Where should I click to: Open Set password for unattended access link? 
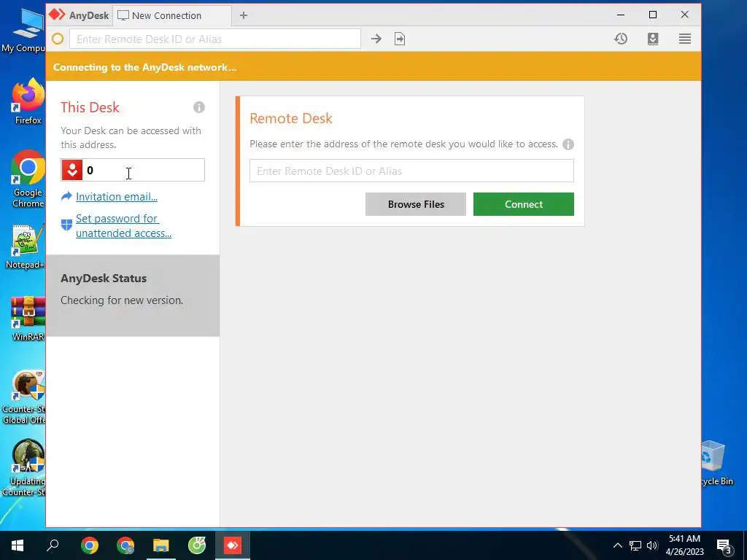click(123, 226)
